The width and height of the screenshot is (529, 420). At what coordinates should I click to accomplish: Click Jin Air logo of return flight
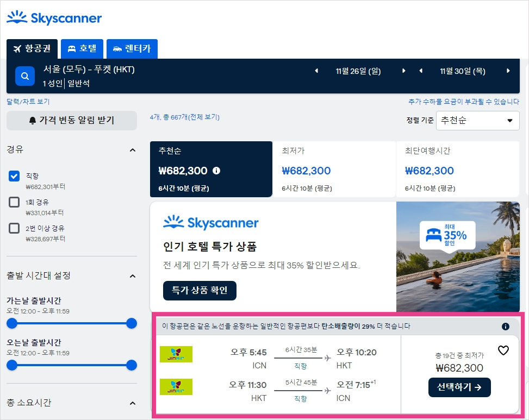pos(176,387)
